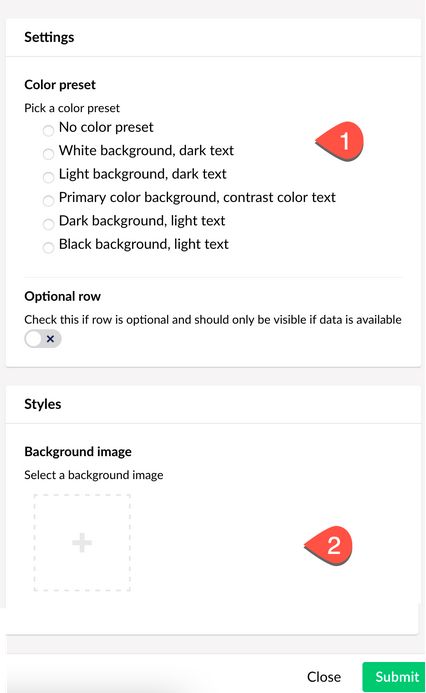Choose 'Dark background, light text' preset
Viewport: 426px width, 693px height.
[x=48, y=224]
